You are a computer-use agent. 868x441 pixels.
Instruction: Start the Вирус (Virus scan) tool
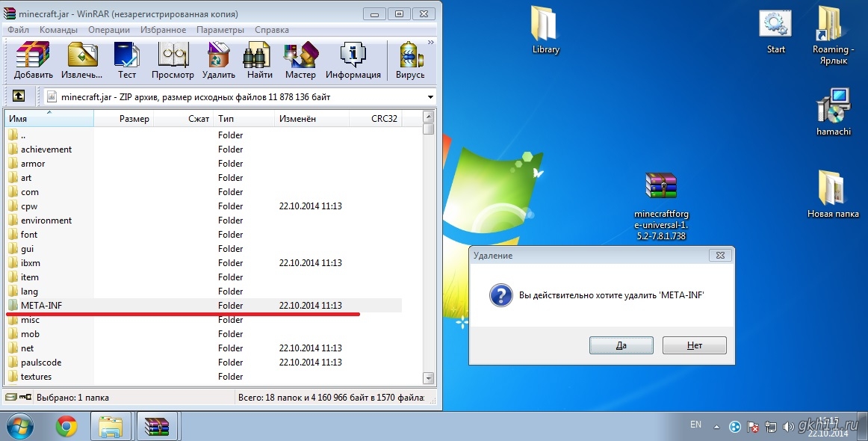click(x=410, y=61)
